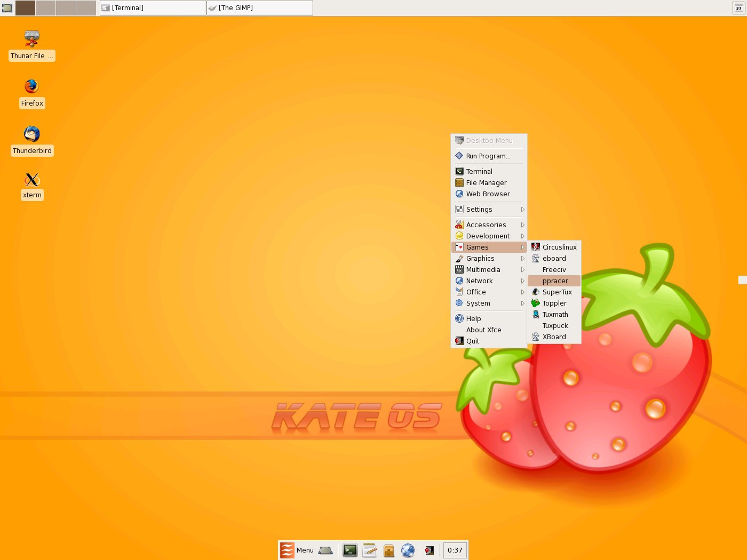Expand the Development submenu
Image resolution: width=747 pixels, height=560 pixels.
(x=489, y=236)
